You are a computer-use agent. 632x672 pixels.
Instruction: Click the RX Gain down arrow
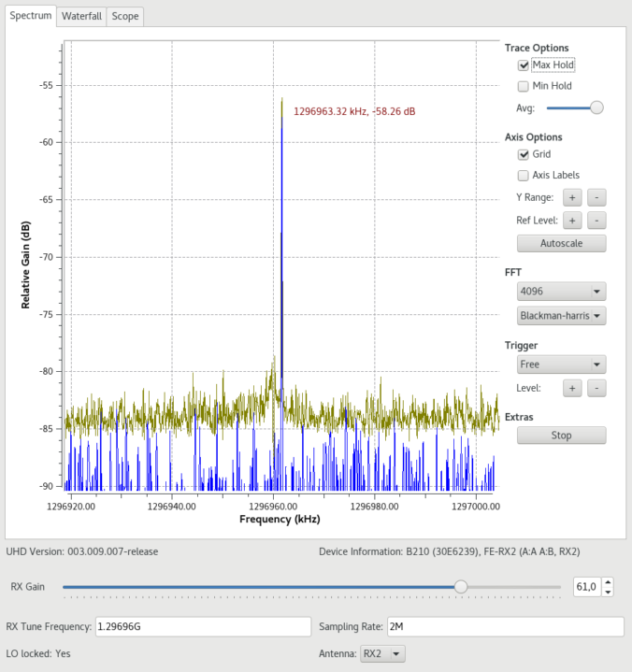pyautogui.click(x=609, y=592)
